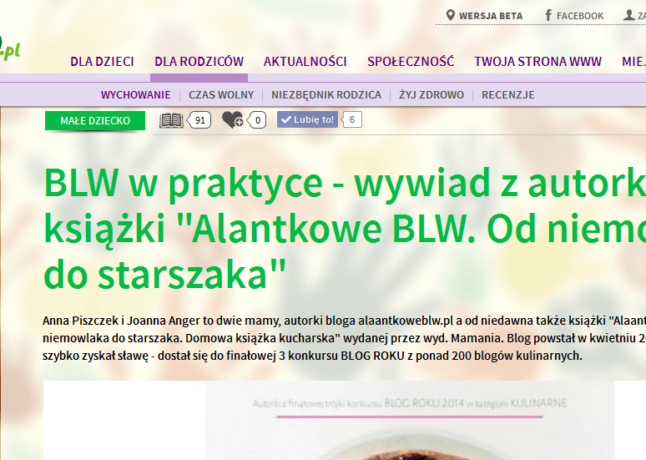This screenshot has height=460, width=646.
Task: Select the 'Żyj zdrowo' subcategory
Action: click(x=431, y=95)
